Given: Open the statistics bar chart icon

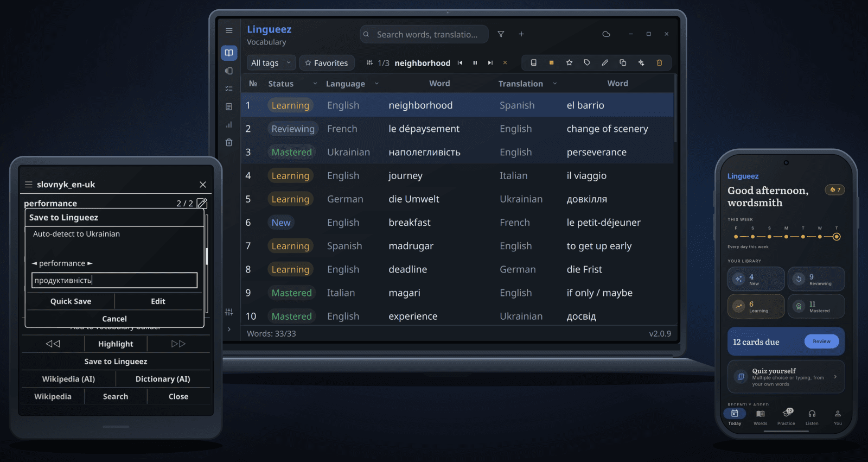Looking at the screenshot, I should click(229, 124).
